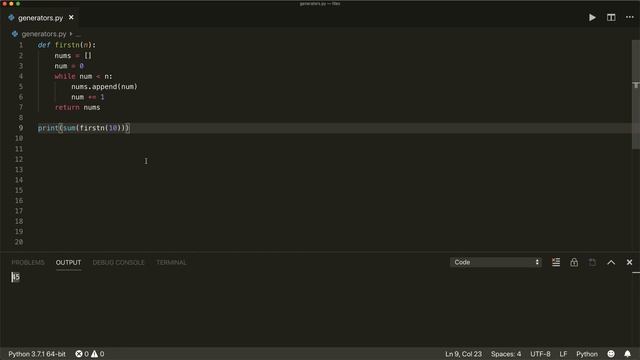Screen dimensions: 640x360
Task: Click the print(sum(firstn(10))) line
Action: (84, 128)
